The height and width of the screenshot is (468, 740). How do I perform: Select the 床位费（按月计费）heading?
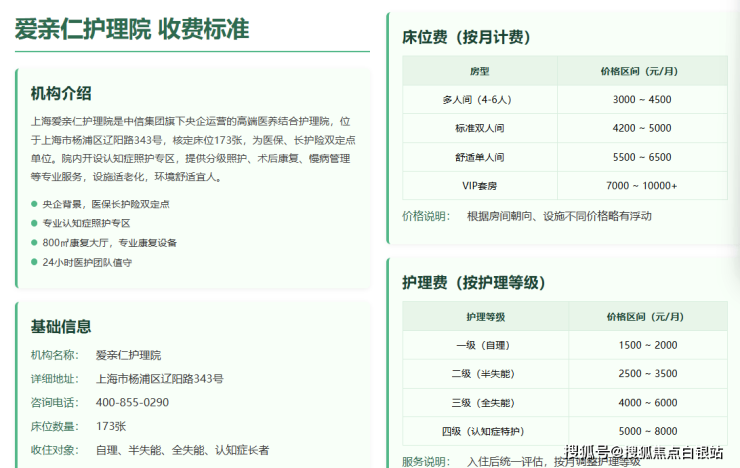(x=466, y=37)
